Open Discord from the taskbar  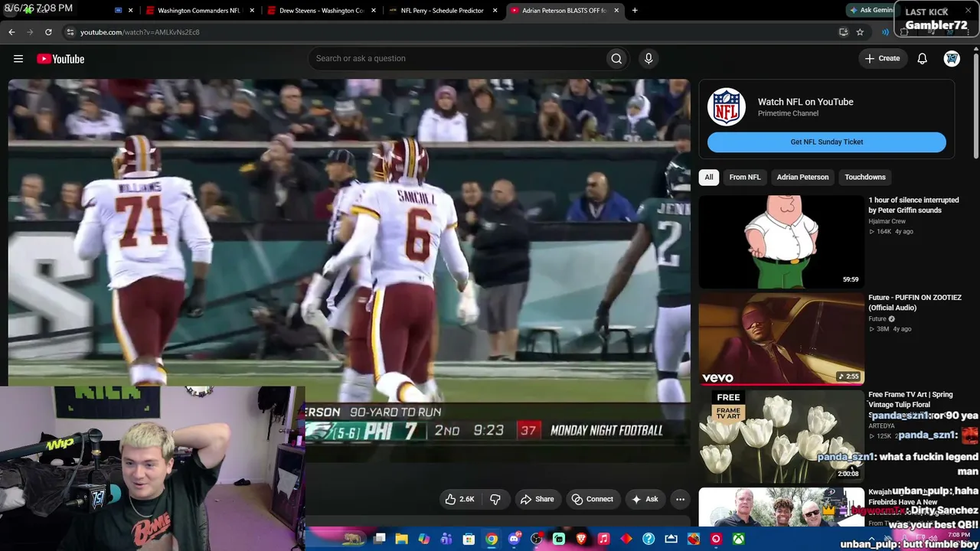coord(514,539)
